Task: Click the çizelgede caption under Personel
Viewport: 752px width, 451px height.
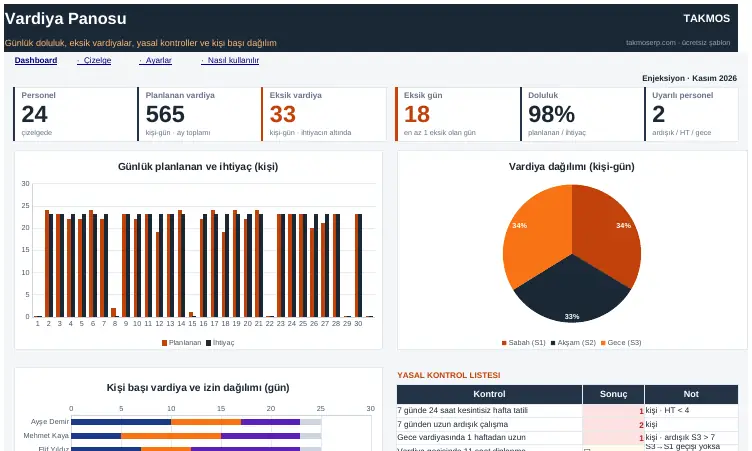Action: pyautogui.click(x=36, y=132)
